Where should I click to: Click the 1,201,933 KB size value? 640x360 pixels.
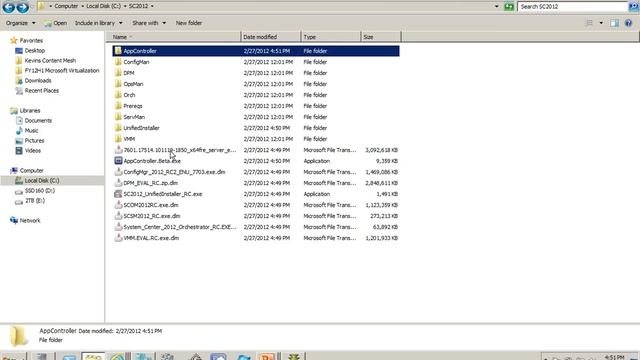pyautogui.click(x=382, y=238)
